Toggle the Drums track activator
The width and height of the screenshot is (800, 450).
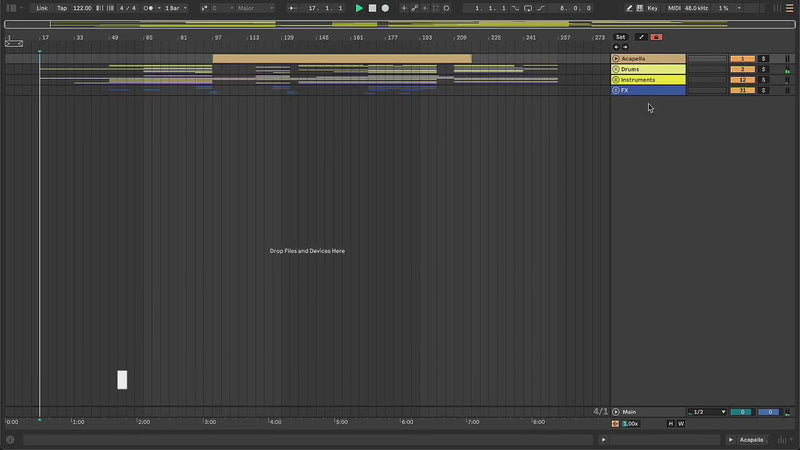742,69
